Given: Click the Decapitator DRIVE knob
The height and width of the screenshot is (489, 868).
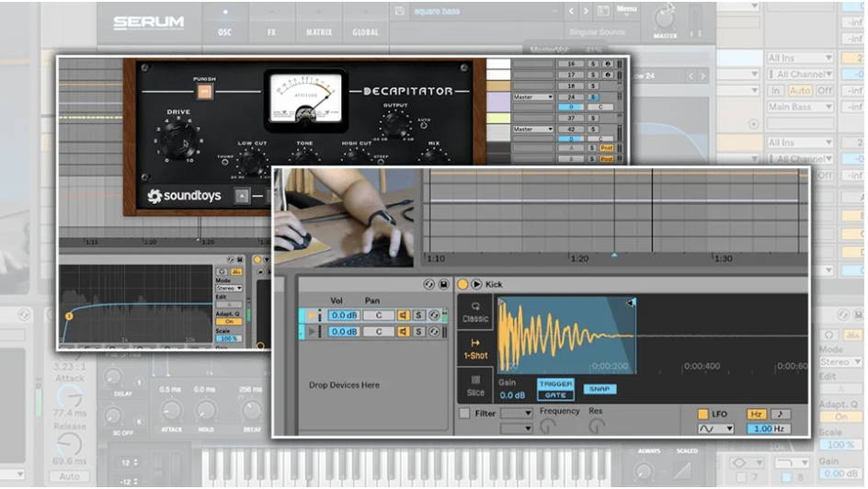Looking at the screenshot, I should 178,140.
